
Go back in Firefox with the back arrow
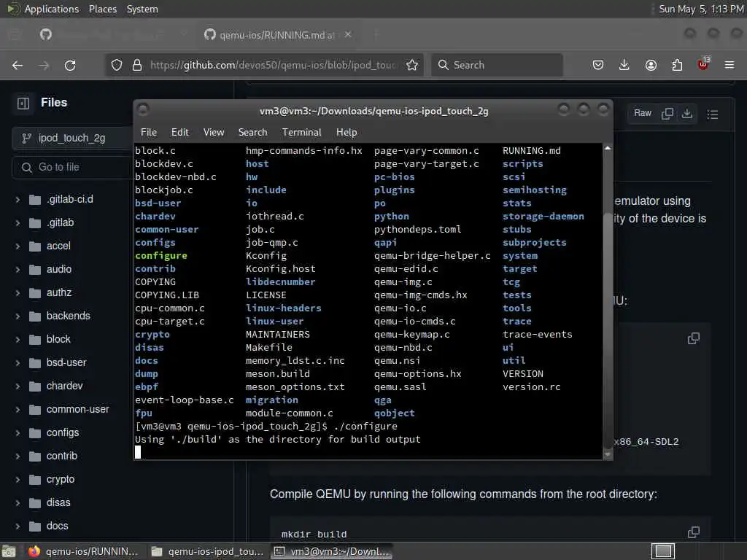pos(18,65)
